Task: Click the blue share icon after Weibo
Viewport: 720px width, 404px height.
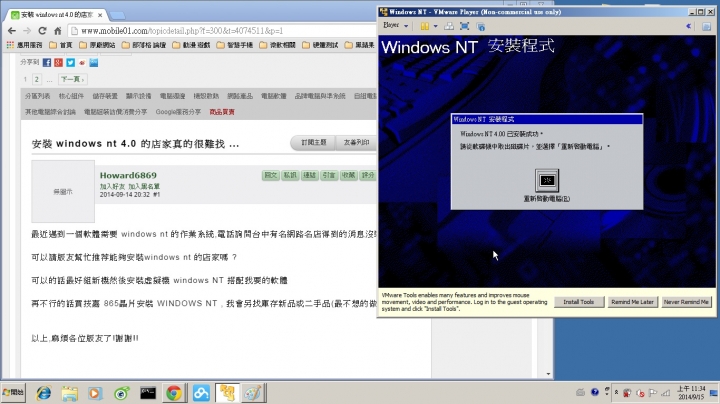Action: (x=94, y=62)
